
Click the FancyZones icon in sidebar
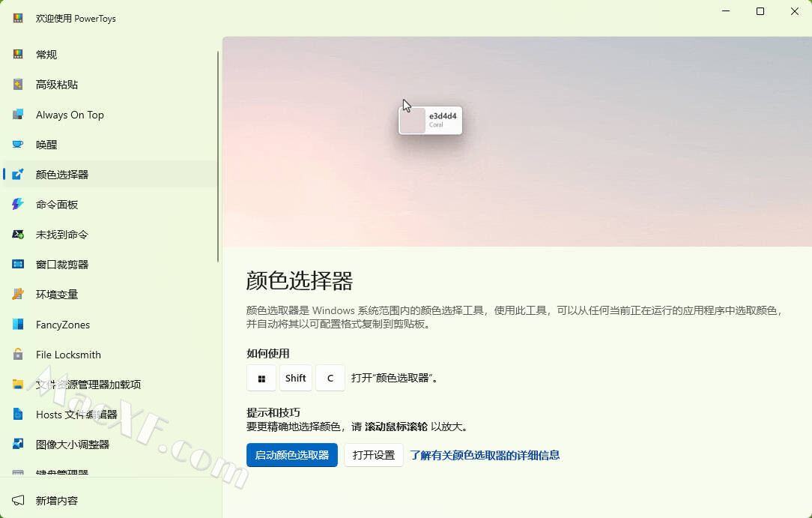click(x=18, y=325)
